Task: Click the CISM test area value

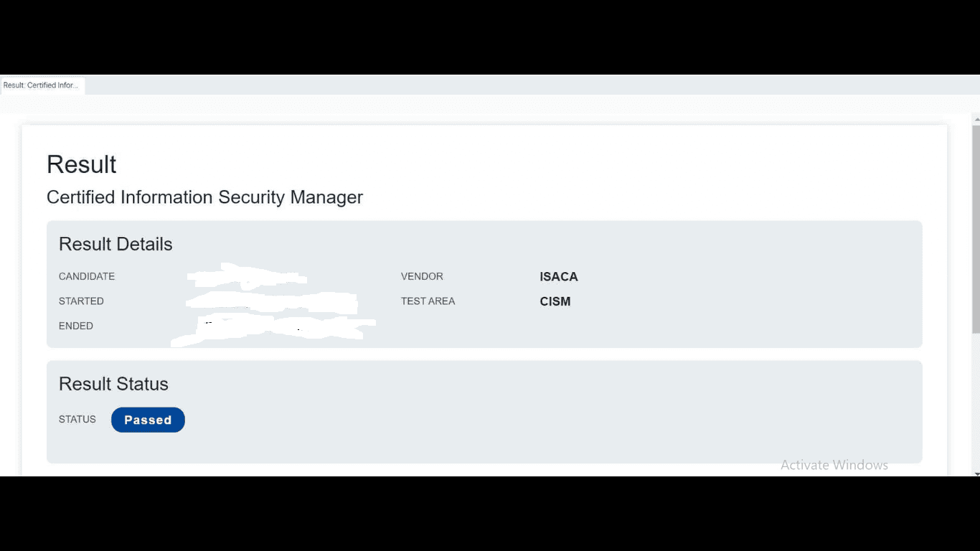Action: pos(555,301)
